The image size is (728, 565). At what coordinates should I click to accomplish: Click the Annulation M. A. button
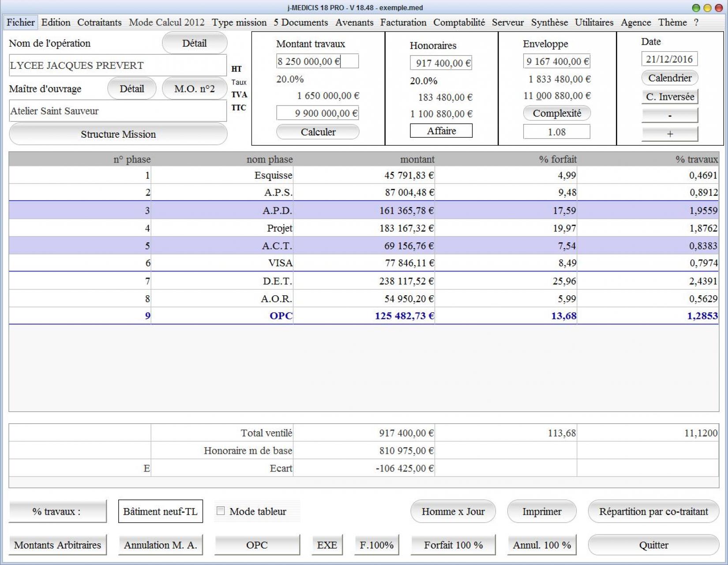tap(161, 545)
